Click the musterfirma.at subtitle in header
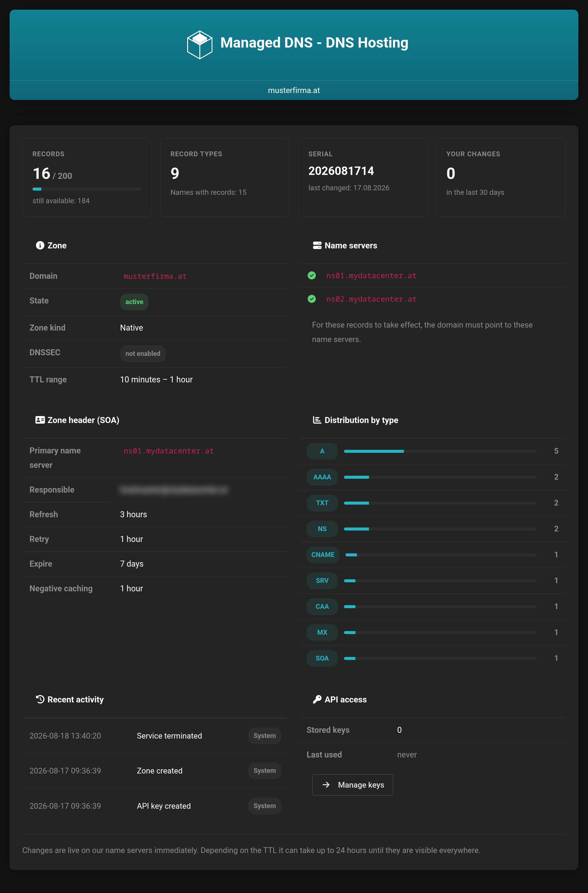Viewport: 588px width, 893px height. (x=294, y=90)
